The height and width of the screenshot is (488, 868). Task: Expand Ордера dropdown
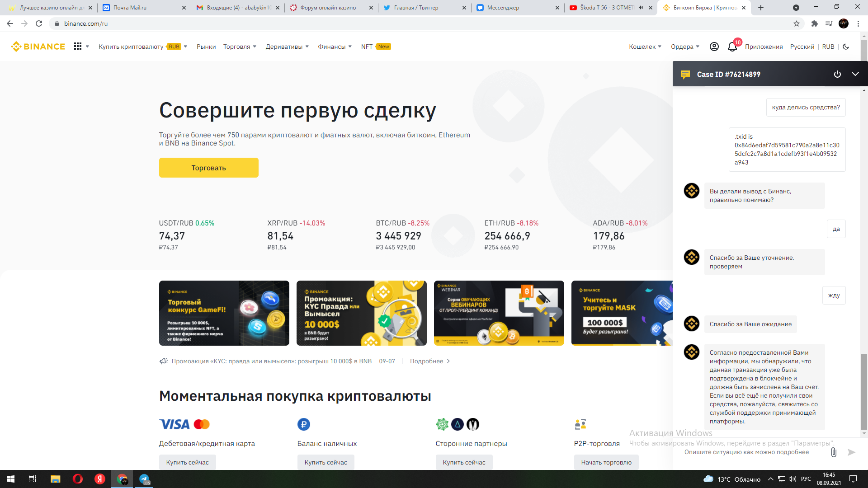click(685, 47)
